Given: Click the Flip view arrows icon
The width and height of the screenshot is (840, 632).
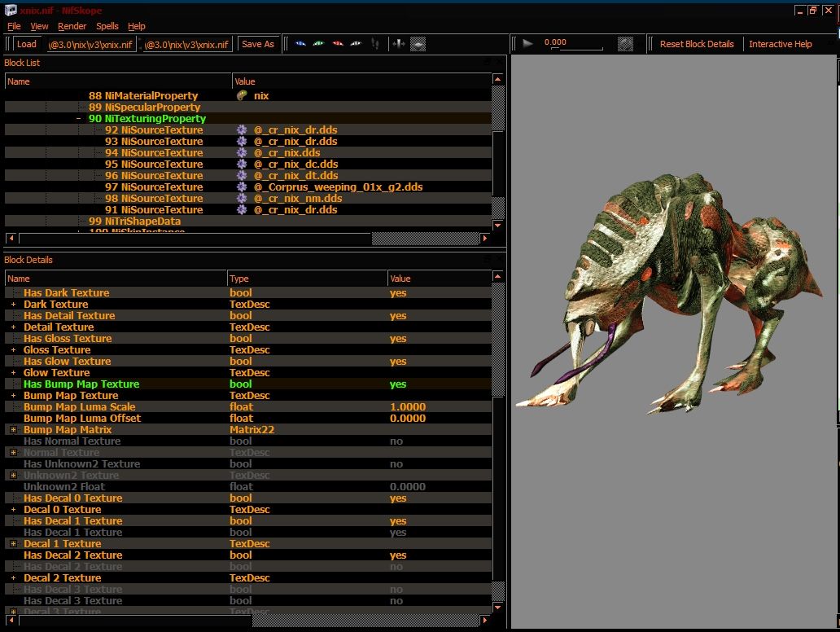Looking at the screenshot, I should point(399,44).
